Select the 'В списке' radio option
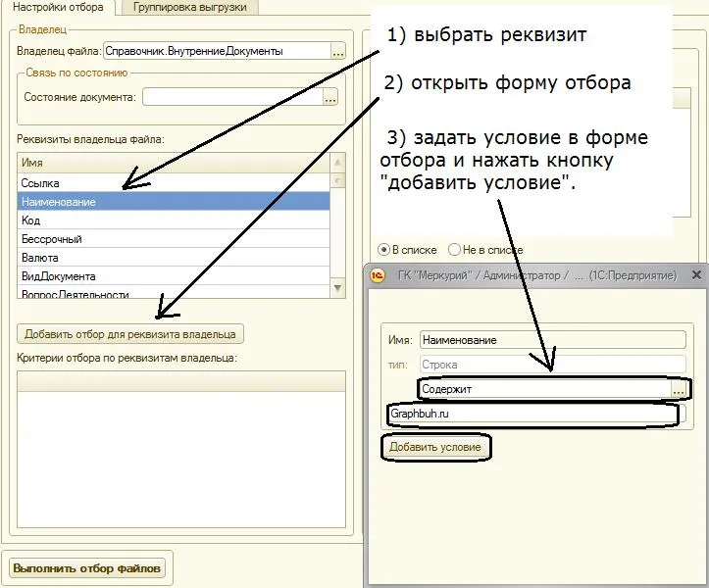 [383, 250]
